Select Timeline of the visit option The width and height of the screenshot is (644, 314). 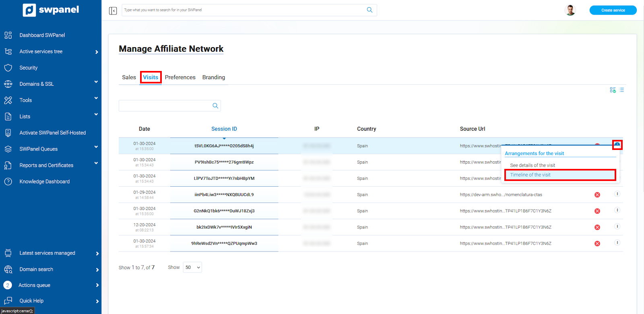pos(530,175)
